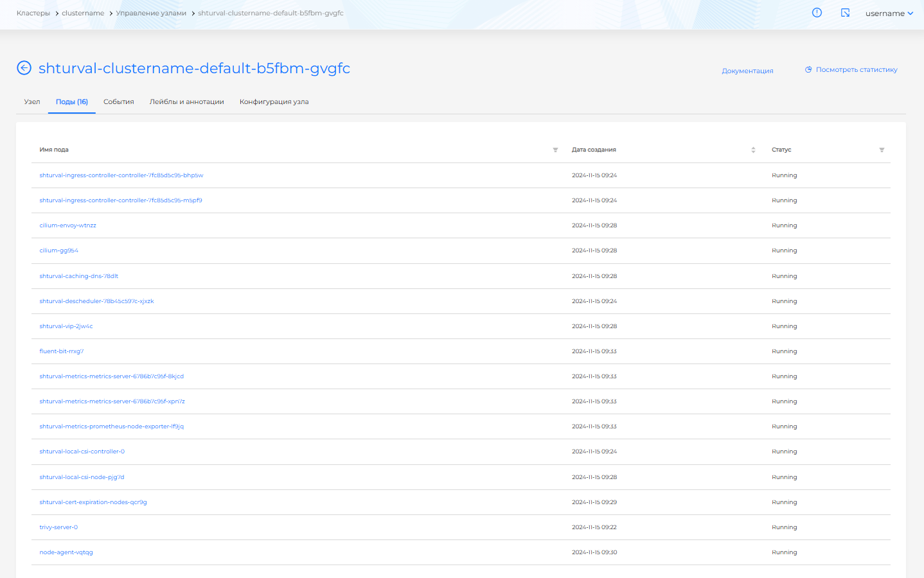The width and height of the screenshot is (924, 578).
Task: Go to Кластеры in the breadcrumb
Action: tap(33, 13)
